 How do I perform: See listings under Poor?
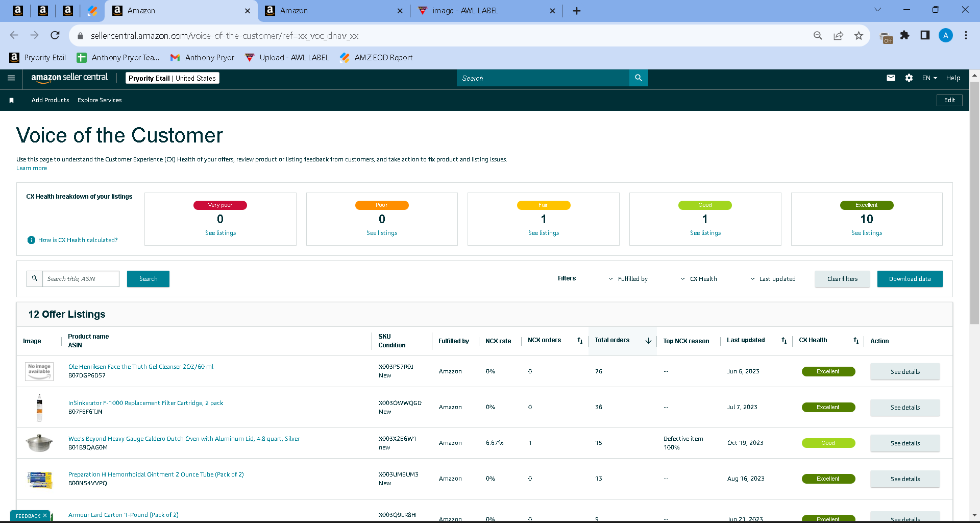click(x=382, y=233)
